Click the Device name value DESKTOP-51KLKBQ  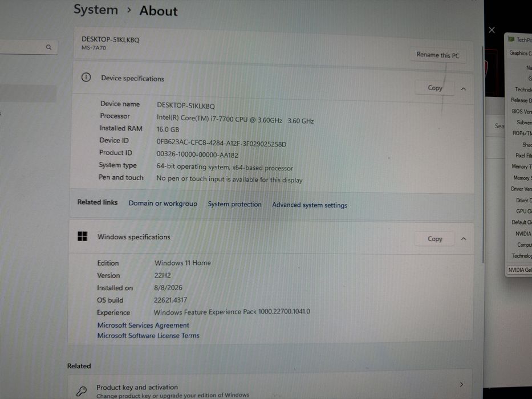click(x=185, y=106)
